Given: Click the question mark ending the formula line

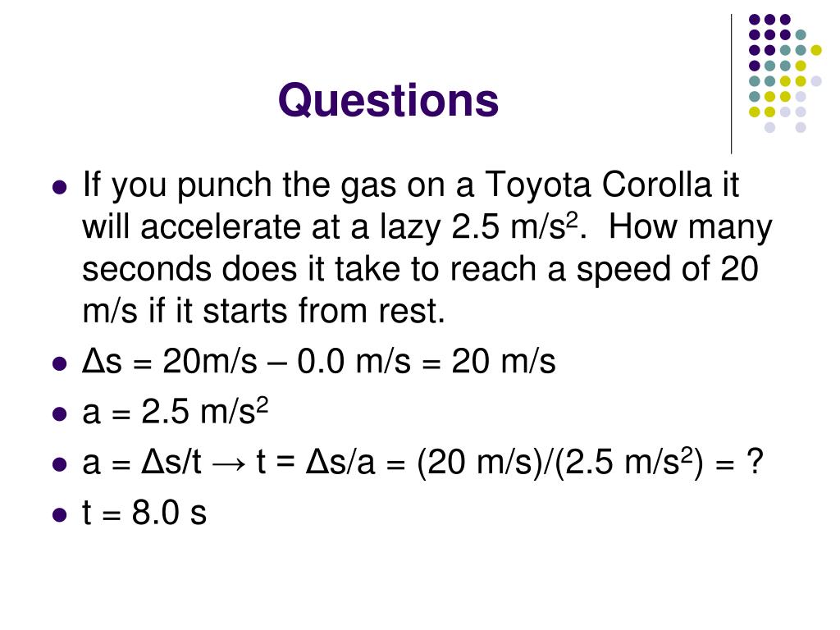Looking at the screenshot, I should tap(754, 462).
